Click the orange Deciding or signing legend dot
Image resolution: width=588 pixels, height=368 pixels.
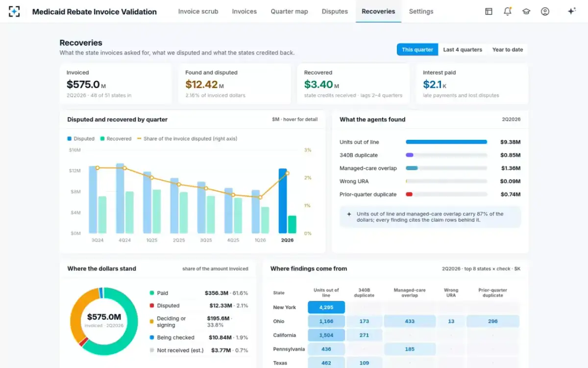click(152, 321)
